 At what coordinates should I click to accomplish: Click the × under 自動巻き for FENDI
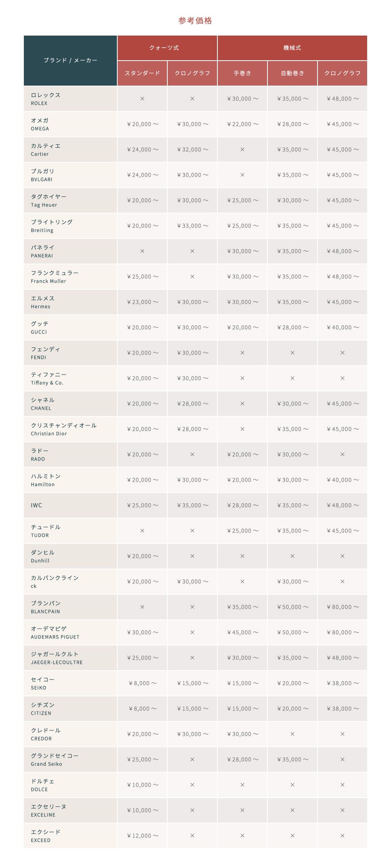[292, 353]
